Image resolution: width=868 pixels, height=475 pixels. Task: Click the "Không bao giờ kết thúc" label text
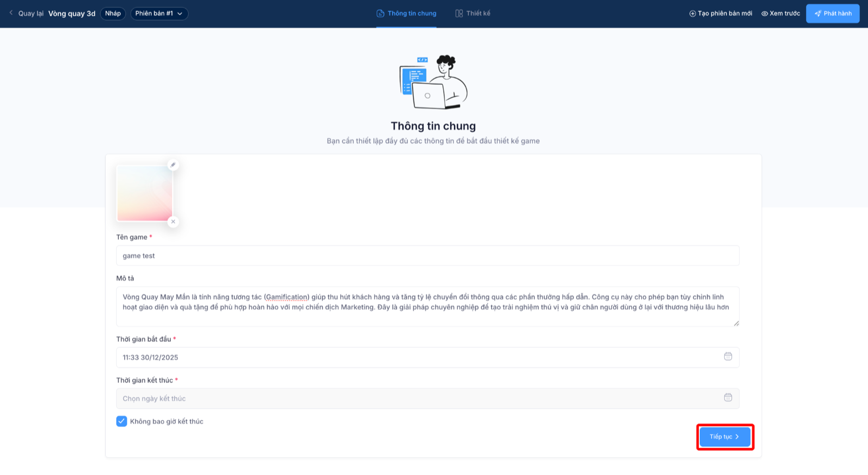[167, 421]
